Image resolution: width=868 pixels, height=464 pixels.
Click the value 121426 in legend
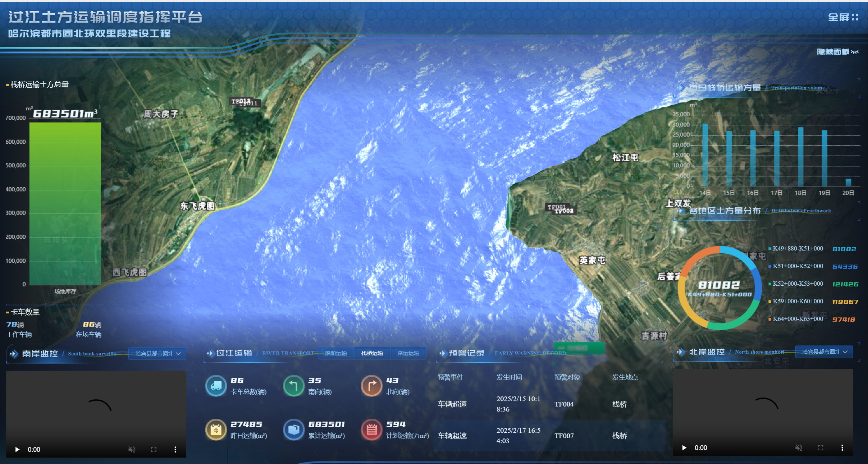pyautogui.click(x=845, y=284)
